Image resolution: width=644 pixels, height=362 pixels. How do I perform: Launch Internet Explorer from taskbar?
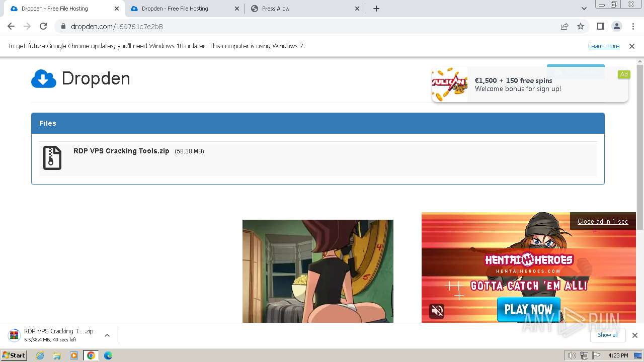pos(40,355)
